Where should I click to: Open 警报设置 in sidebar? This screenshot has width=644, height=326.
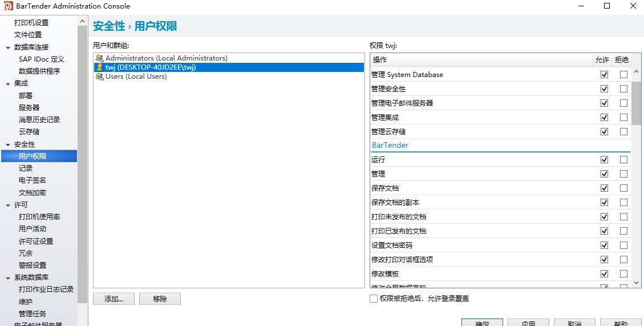coord(33,265)
